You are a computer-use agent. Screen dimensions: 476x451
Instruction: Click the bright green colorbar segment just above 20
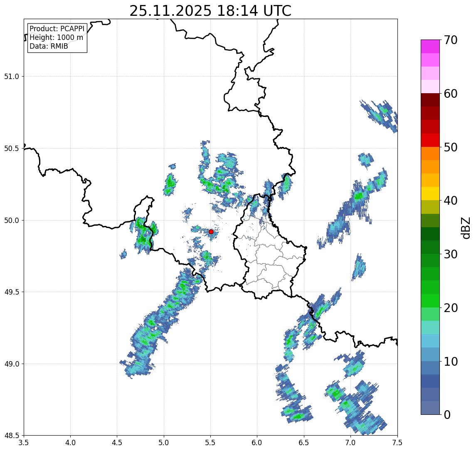[430, 300]
